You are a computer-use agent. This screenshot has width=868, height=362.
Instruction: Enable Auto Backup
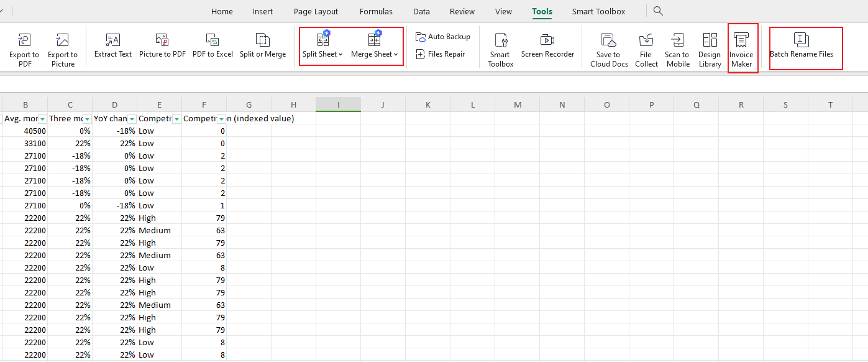pos(443,37)
